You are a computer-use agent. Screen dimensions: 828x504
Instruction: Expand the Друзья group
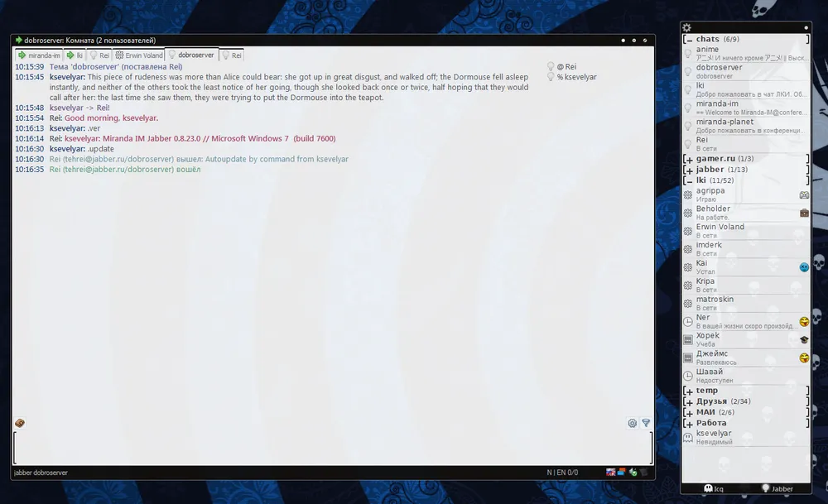pos(688,401)
